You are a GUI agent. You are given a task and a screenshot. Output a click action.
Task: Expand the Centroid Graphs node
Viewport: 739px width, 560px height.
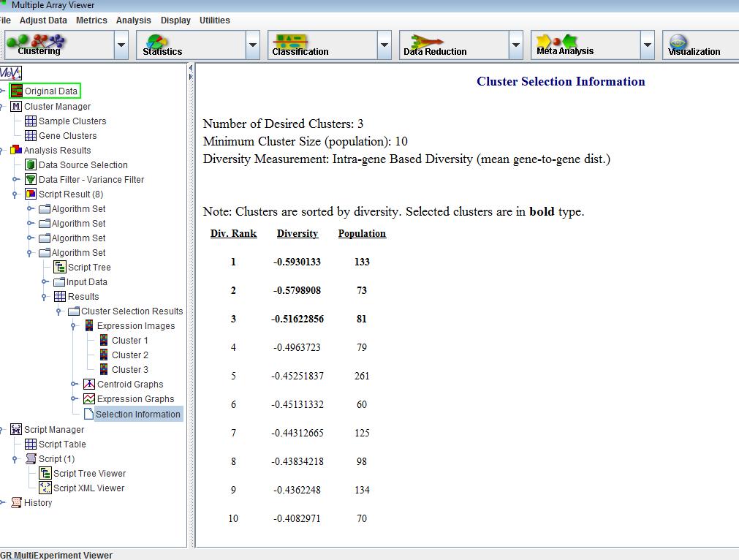pos(74,385)
